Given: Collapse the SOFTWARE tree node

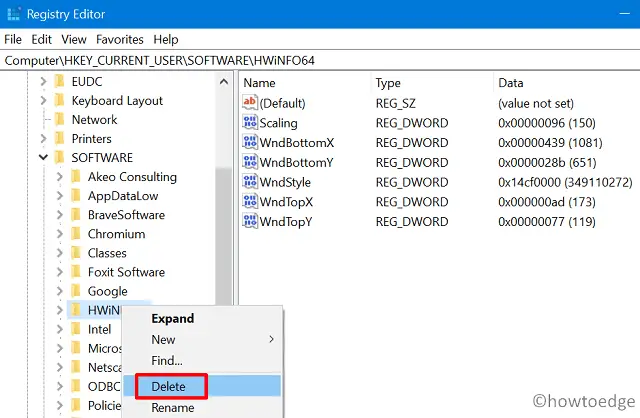Looking at the screenshot, I should pos(43,158).
